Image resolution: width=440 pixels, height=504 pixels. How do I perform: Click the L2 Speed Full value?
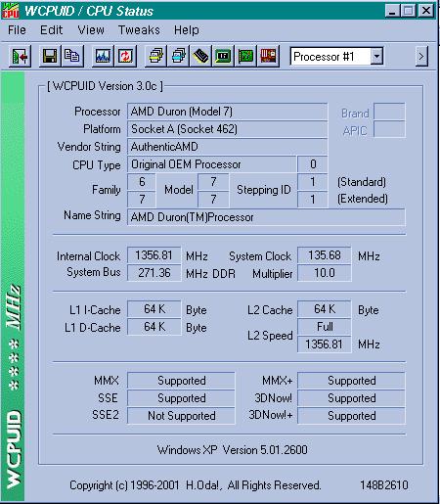click(x=325, y=327)
